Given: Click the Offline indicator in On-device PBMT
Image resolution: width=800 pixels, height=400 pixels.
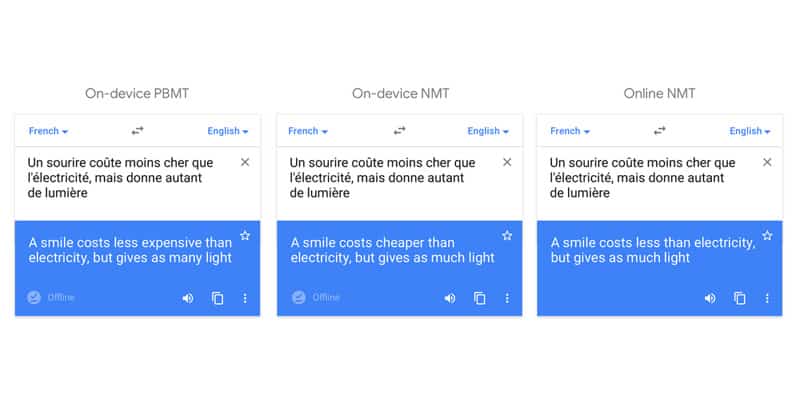Looking at the screenshot, I should [x=52, y=298].
